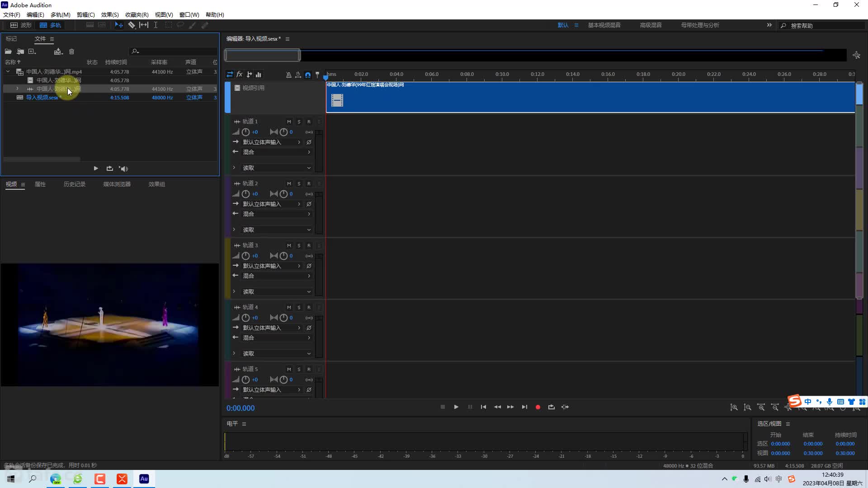This screenshot has width=868, height=488.
Task: Open Track 1 input dropdown 默认立体声输入
Action: 272,142
